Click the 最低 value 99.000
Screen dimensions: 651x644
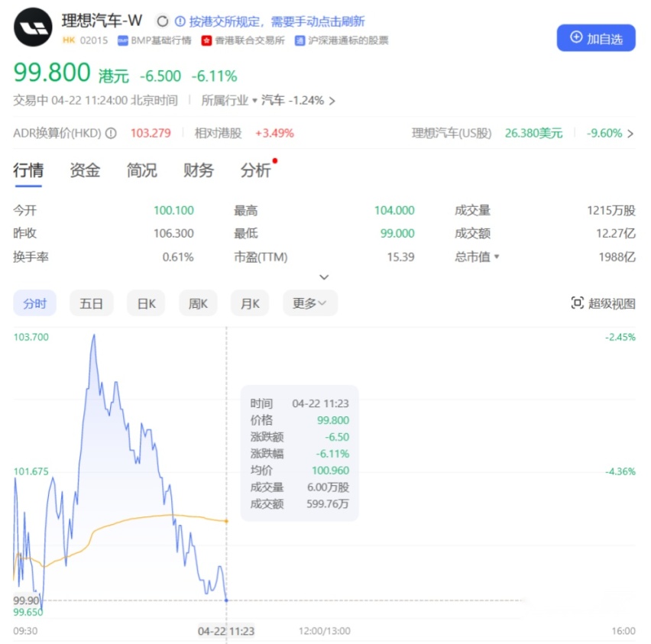397,233
